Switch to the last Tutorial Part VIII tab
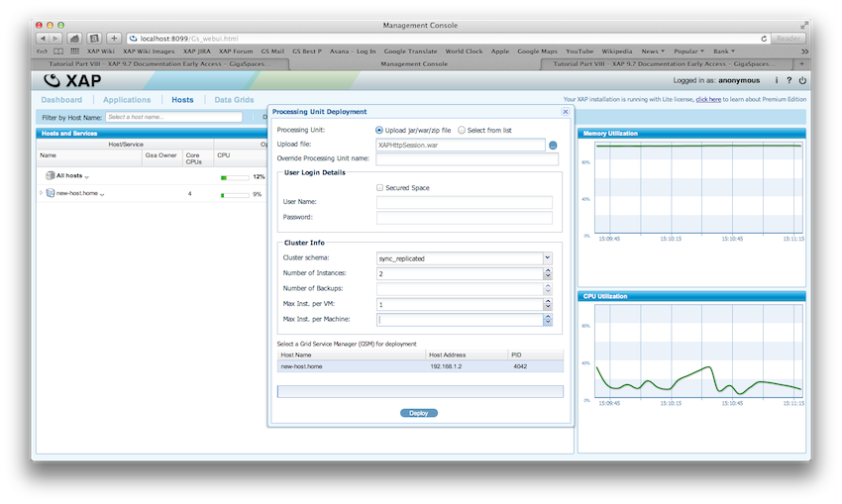The height and width of the screenshot is (504, 842). click(666, 64)
